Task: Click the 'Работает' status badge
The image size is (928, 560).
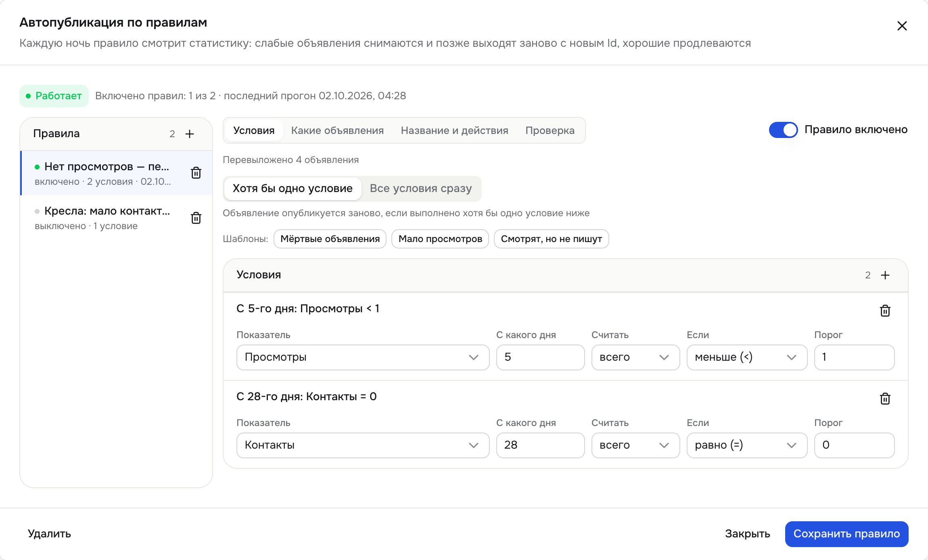Action: click(54, 96)
